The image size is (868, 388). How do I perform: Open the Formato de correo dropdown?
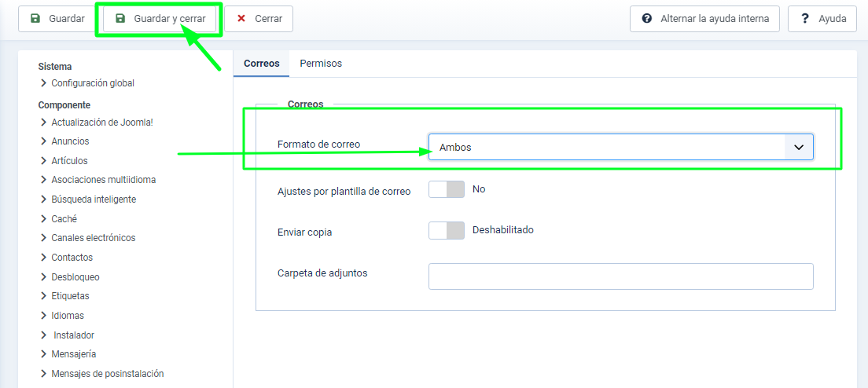coord(620,147)
